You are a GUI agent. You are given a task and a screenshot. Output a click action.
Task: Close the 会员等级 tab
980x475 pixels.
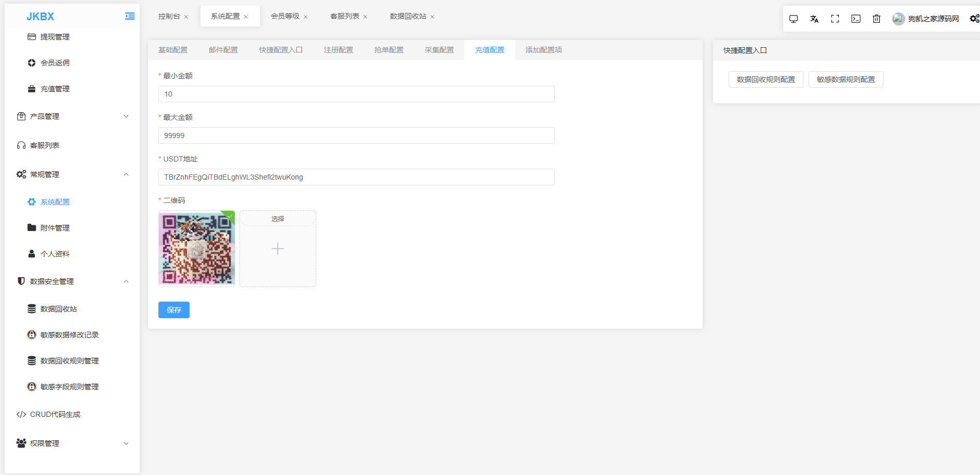point(305,17)
